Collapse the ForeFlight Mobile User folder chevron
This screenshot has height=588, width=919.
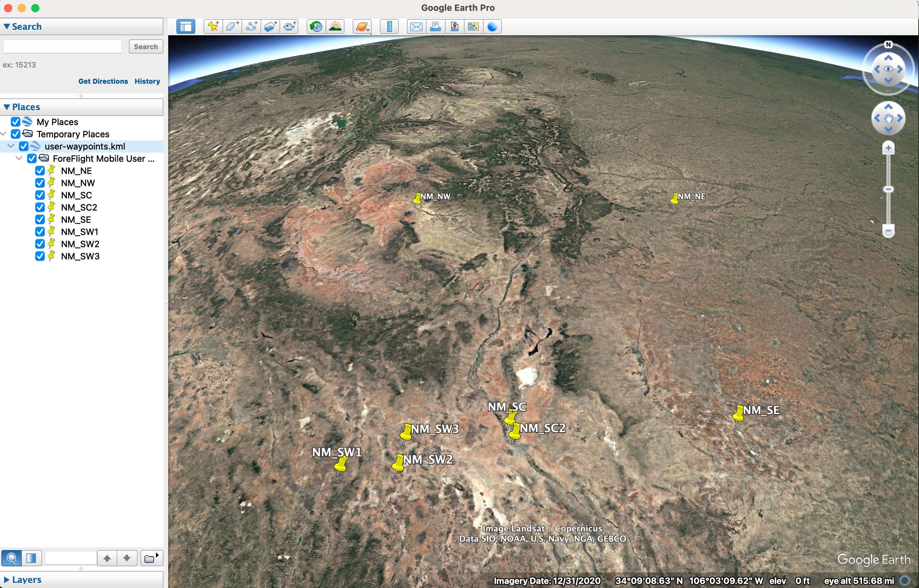(19, 158)
